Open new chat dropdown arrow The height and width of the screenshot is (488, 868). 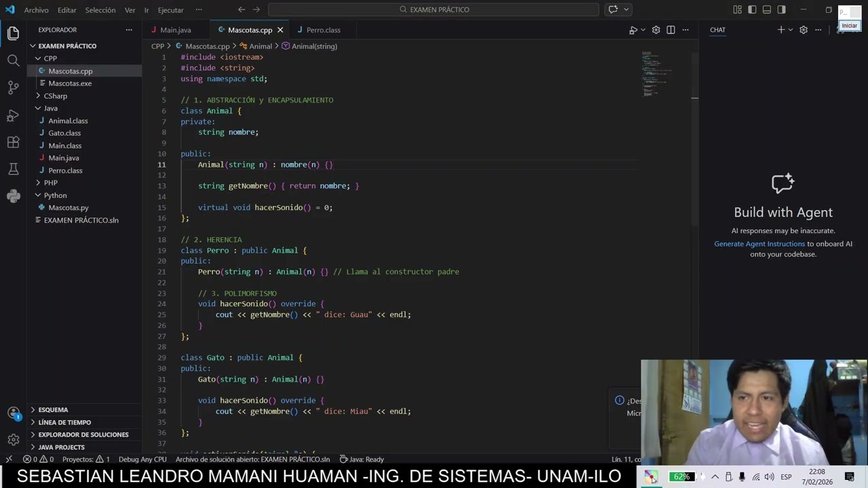click(790, 30)
